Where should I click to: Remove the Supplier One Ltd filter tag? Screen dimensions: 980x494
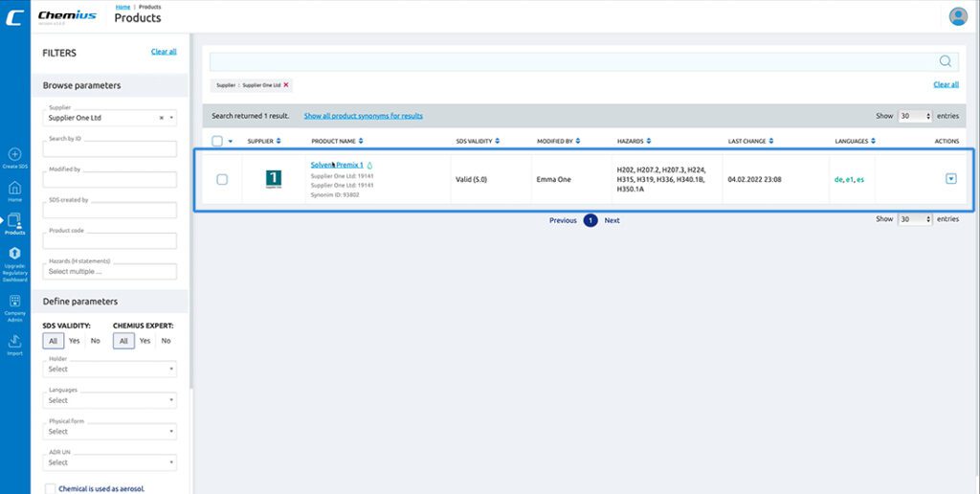(x=285, y=85)
